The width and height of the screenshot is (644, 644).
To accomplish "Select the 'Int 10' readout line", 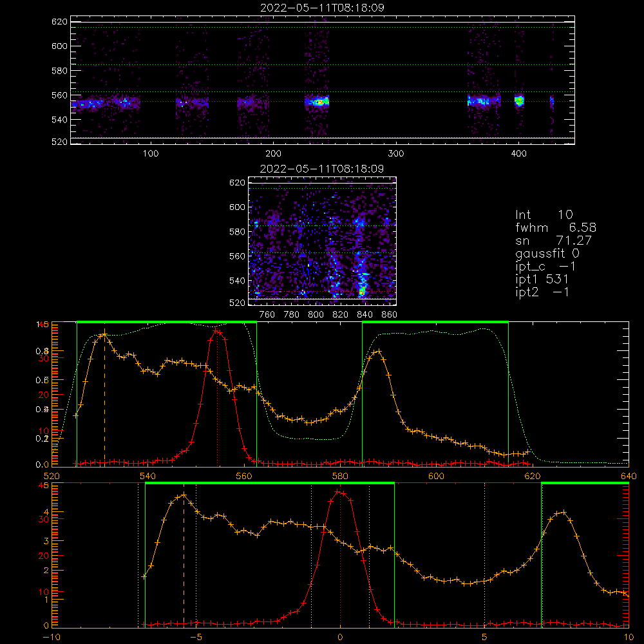I will click(x=544, y=214).
